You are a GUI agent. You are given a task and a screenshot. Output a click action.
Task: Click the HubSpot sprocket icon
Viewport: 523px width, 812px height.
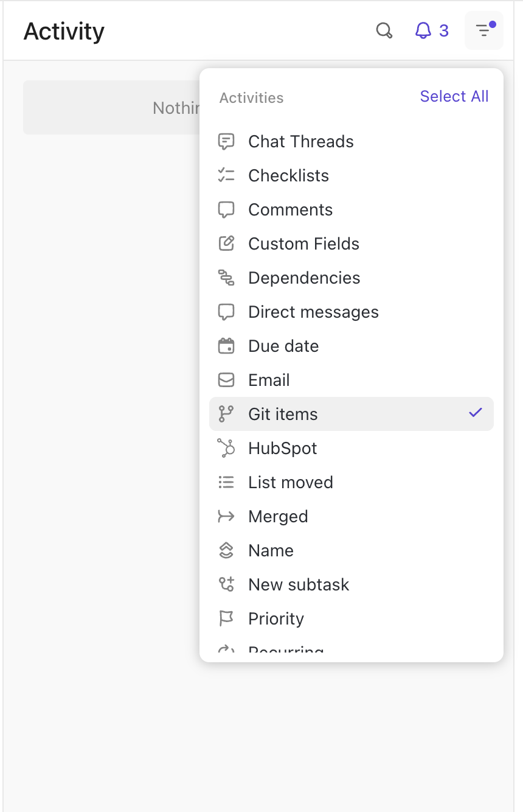click(226, 448)
